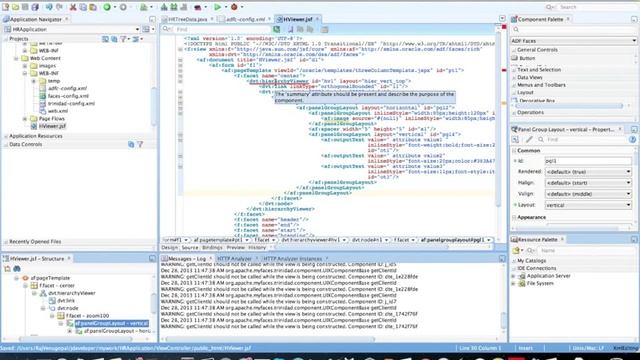Expand Text and Selection palette section
Viewport: 640px width, 360px height.
(539, 70)
